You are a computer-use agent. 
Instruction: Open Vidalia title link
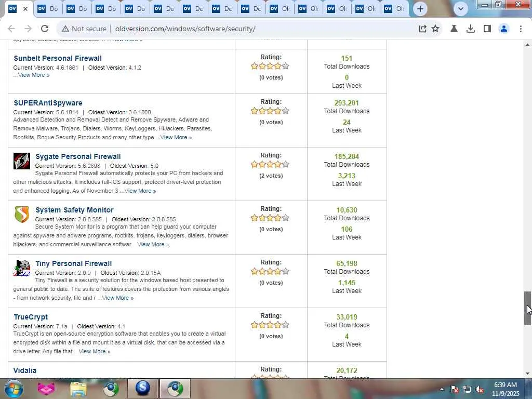[25, 370]
